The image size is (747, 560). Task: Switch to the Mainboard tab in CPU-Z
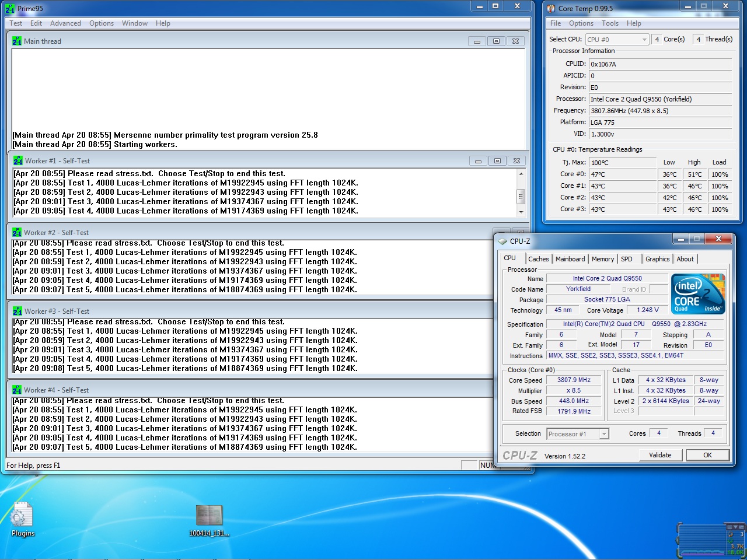[570, 259]
